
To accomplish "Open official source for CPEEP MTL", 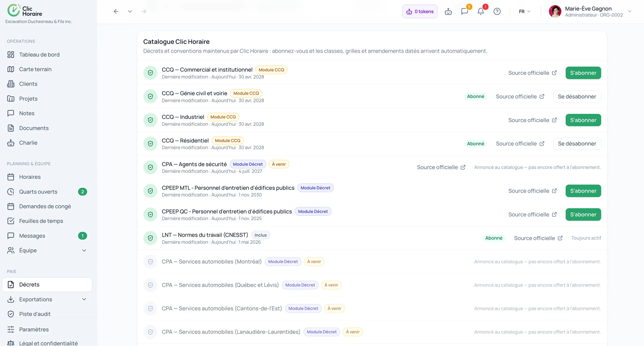I will (x=532, y=191).
